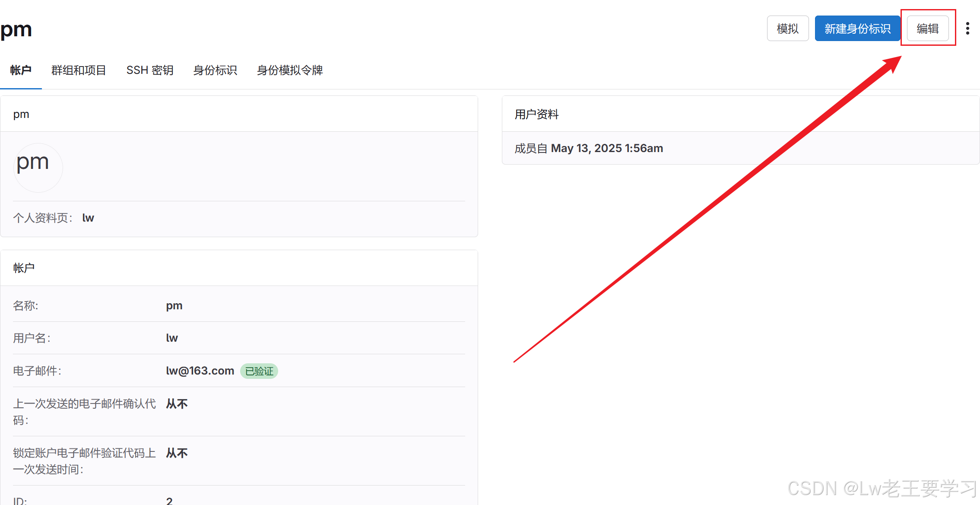Open the 身份模拟令牌 tab
The image size is (980, 505).
(x=290, y=70)
